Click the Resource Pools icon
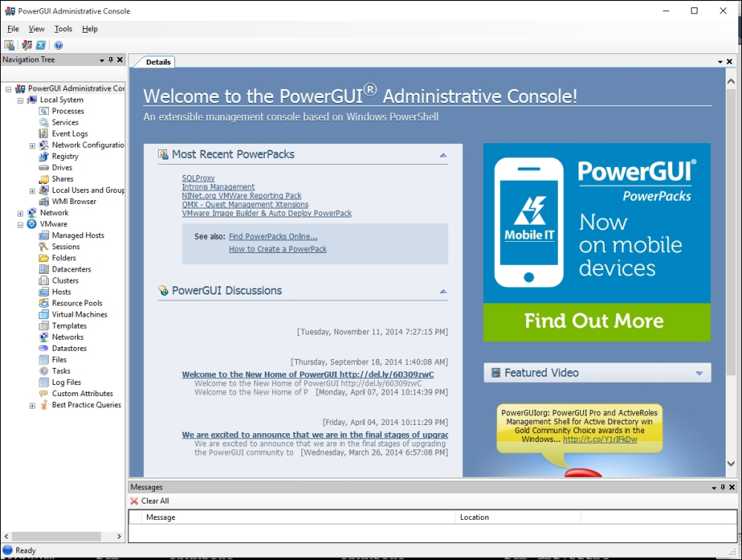This screenshot has width=742, height=560. point(44,303)
